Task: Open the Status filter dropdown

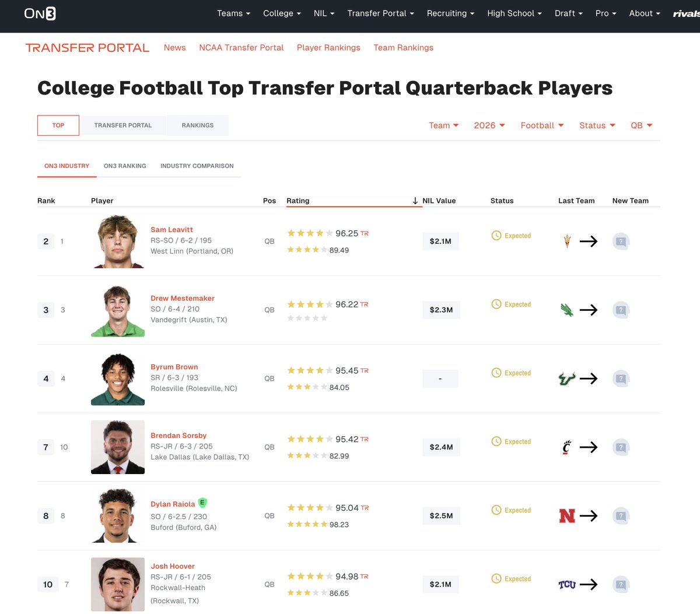Action: 597,125
